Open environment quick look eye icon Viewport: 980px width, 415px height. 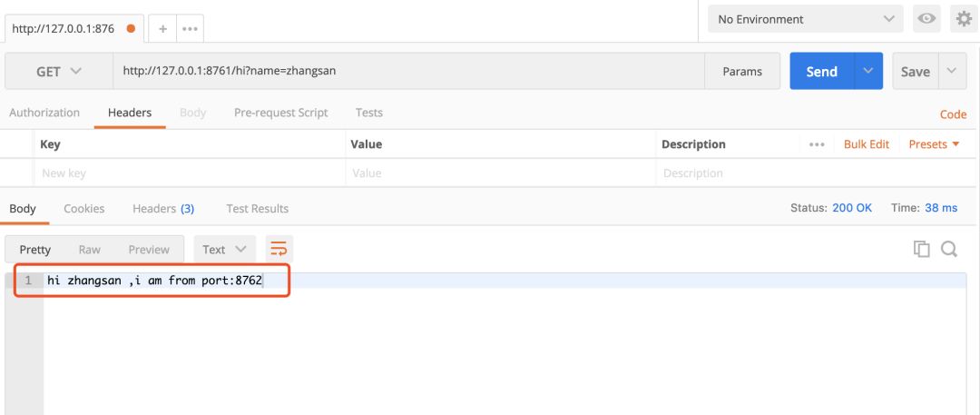926,19
